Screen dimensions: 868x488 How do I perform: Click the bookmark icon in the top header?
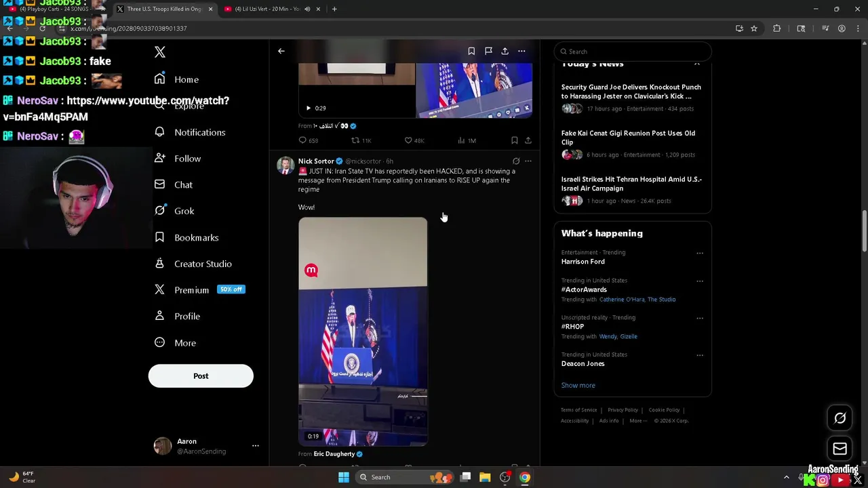[471, 52]
